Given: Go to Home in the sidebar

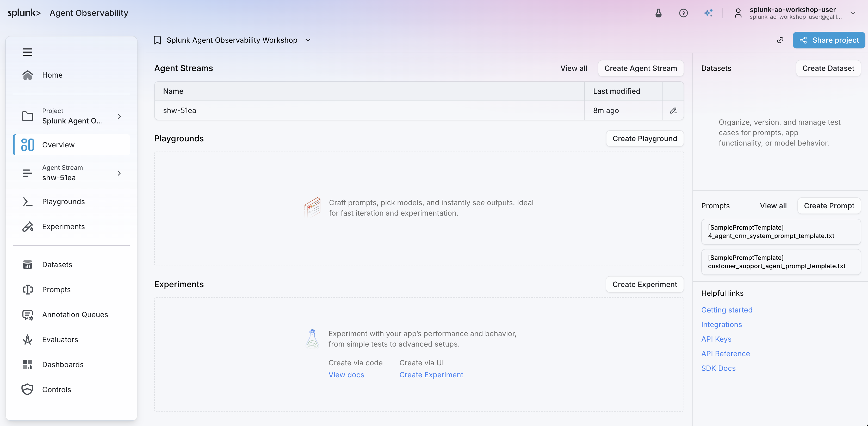Looking at the screenshot, I should coord(71,75).
